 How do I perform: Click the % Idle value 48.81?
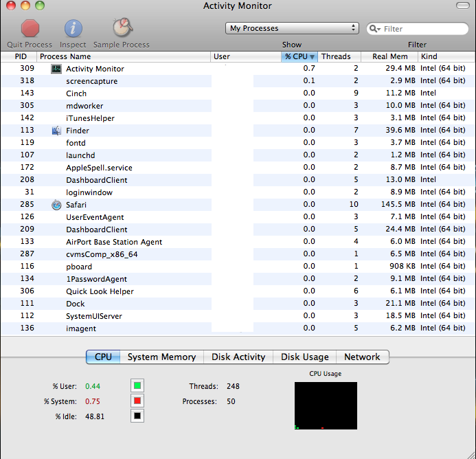click(95, 416)
